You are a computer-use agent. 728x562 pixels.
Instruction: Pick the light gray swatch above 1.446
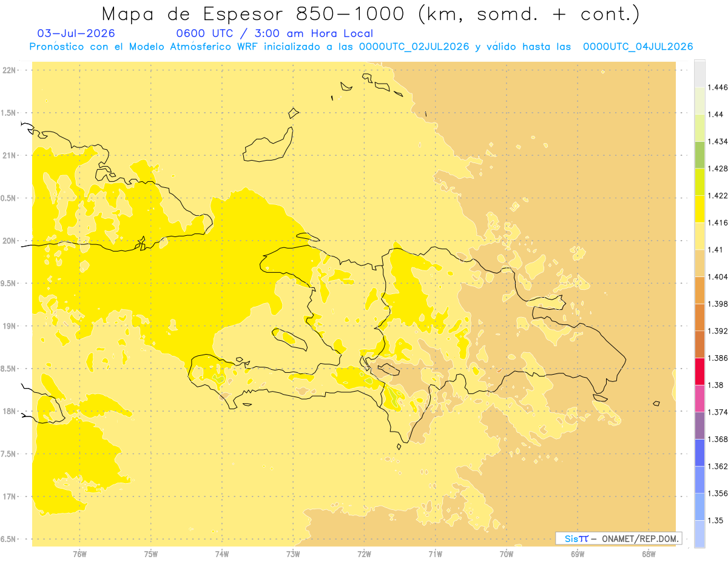pos(699,74)
